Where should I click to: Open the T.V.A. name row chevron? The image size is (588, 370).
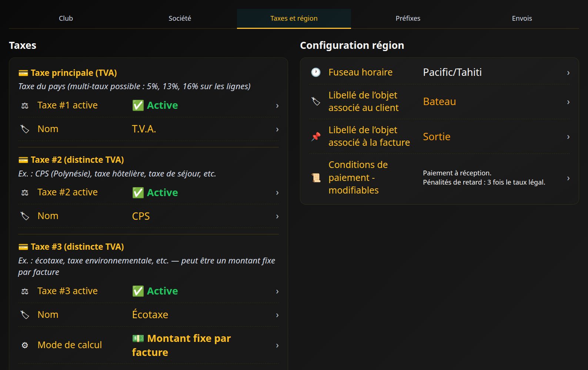[x=277, y=129]
